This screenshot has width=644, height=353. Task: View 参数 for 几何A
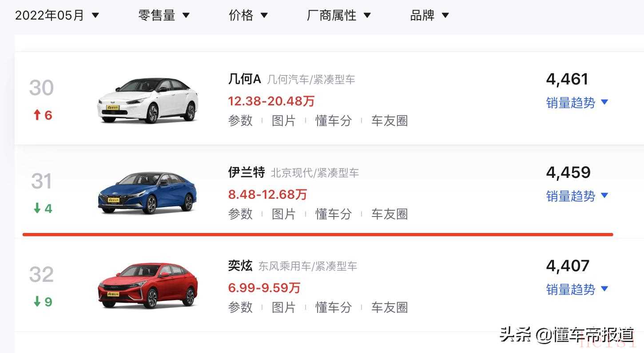tap(240, 120)
